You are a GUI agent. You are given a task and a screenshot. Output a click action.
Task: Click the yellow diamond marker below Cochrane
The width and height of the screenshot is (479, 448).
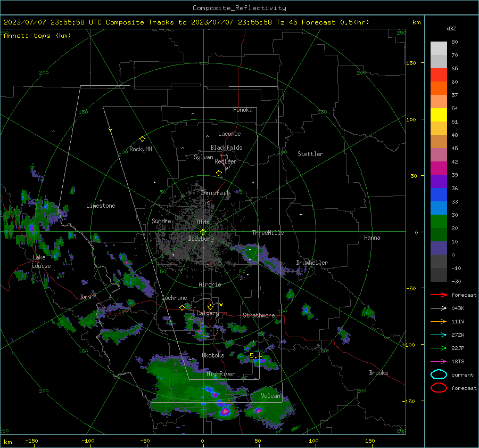tap(183, 307)
